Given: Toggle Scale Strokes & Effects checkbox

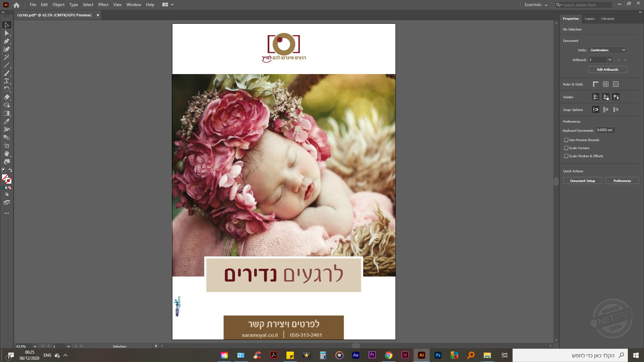Looking at the screenshot, I should pyautogui.click(x=566, y=156).
